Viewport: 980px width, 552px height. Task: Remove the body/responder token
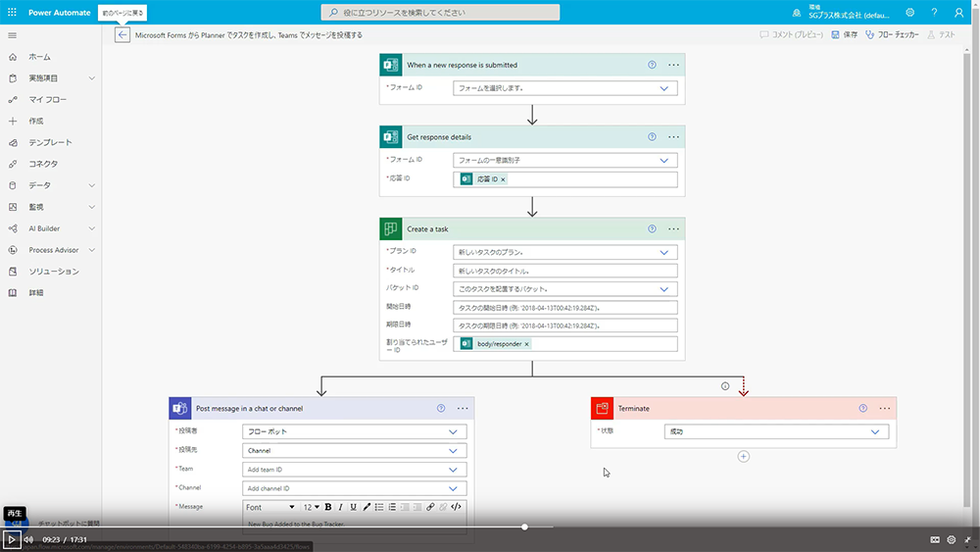pos(527,344)
